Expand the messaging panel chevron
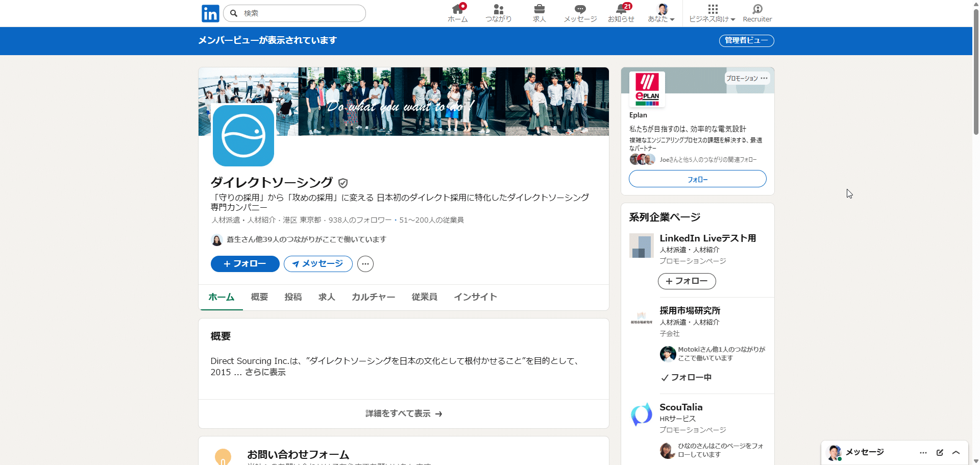Image resolution: width=980 pixels, height=465 pixels. (x=956, y=453)
